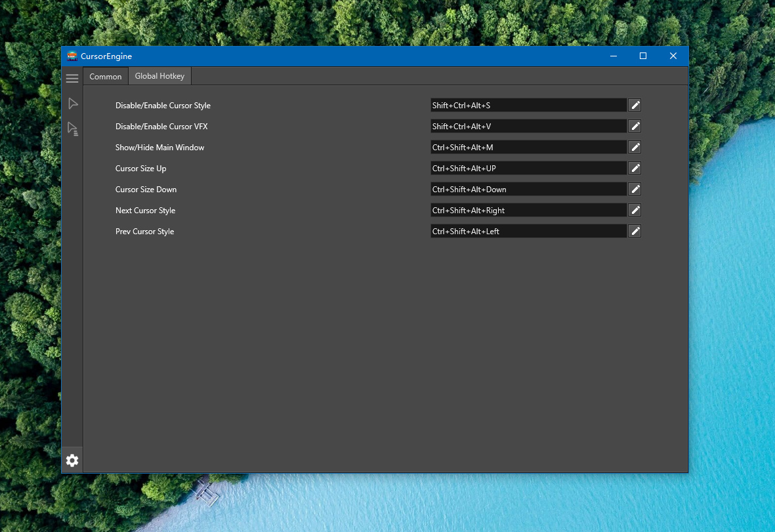Select the Global Hotkey tab

point(159,76)
